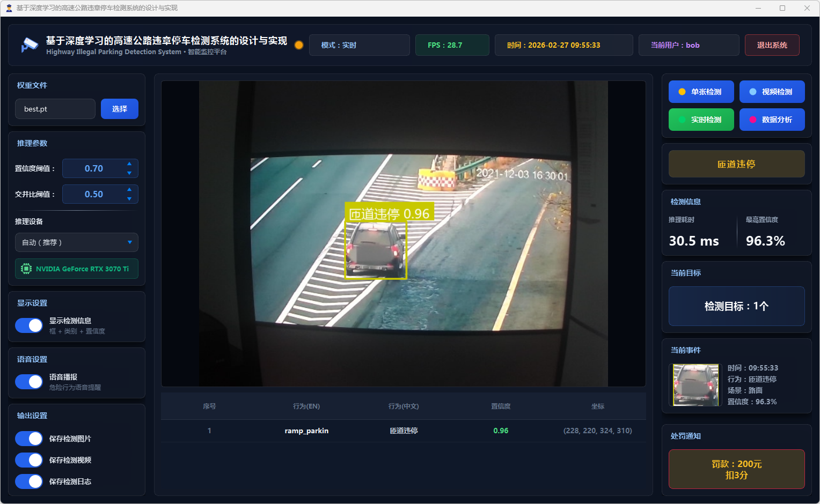Click the orange status indicator dot

click(299, 45)
